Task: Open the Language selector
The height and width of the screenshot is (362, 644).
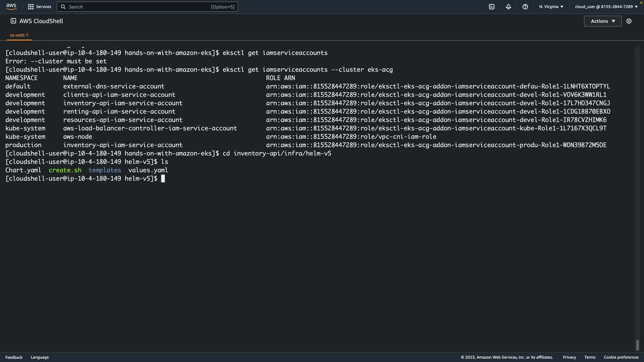Action: point(40,357)
